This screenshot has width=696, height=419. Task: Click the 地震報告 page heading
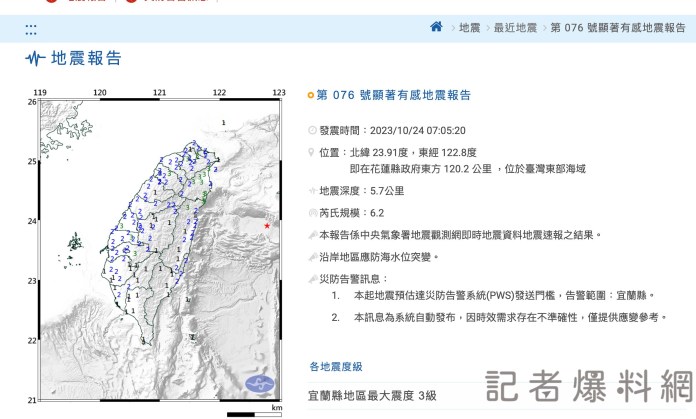tap(86, 58)
